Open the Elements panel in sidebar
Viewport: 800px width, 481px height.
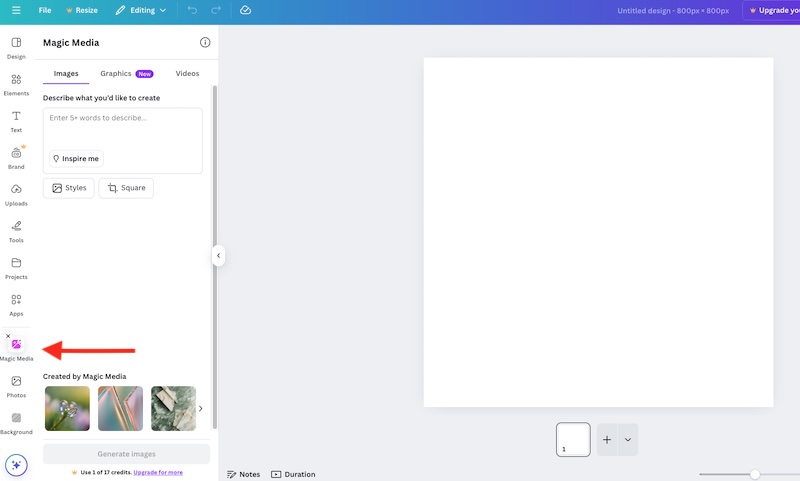(16, 83)
